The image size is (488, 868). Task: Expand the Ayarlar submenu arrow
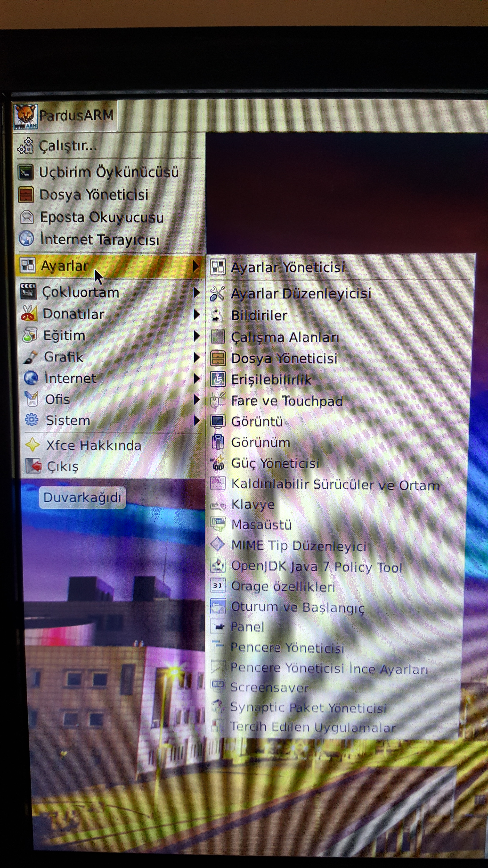click(196, 266)
